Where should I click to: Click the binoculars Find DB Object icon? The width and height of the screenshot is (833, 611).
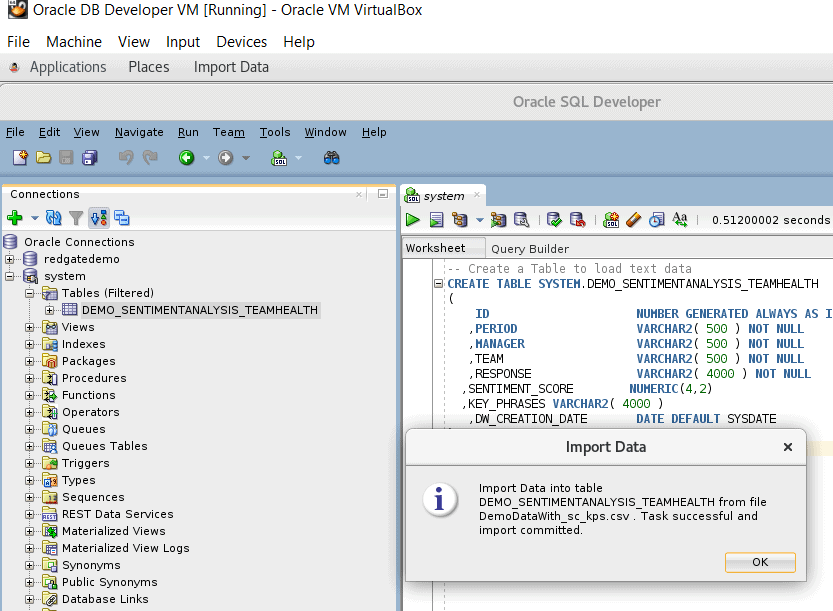pyautogui.click(x=332, y=158)
